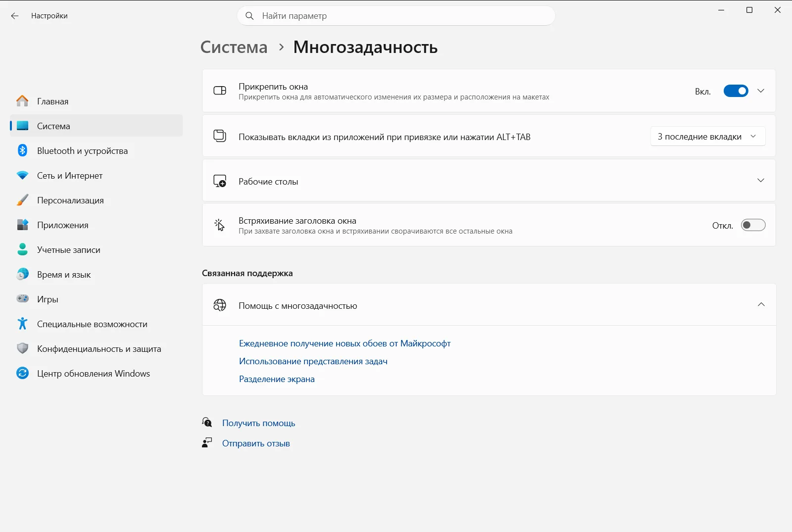Image resolution: width=792 pixels, height=532 pixels.
Task: Click the Time and language globe icon
Action: [22, 274]
